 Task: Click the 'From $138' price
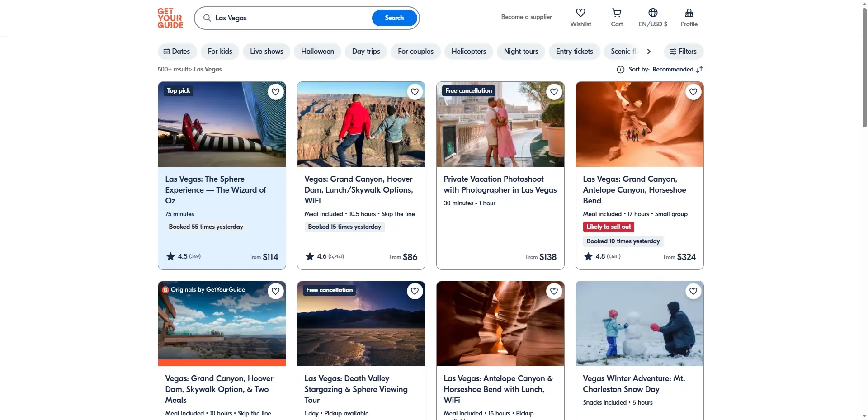point(541,257)
